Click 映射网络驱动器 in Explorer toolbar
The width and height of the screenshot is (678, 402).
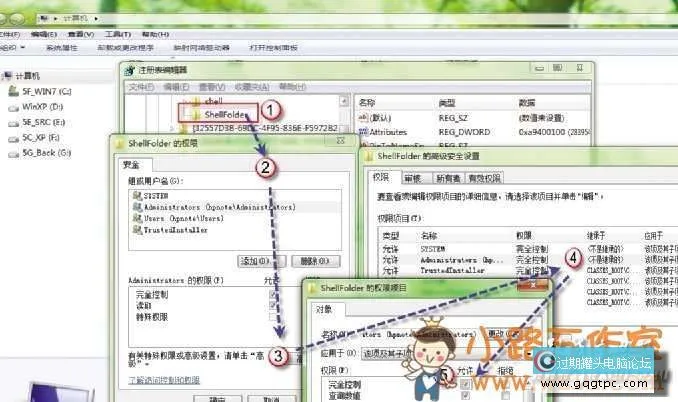[x=201, y=48]
